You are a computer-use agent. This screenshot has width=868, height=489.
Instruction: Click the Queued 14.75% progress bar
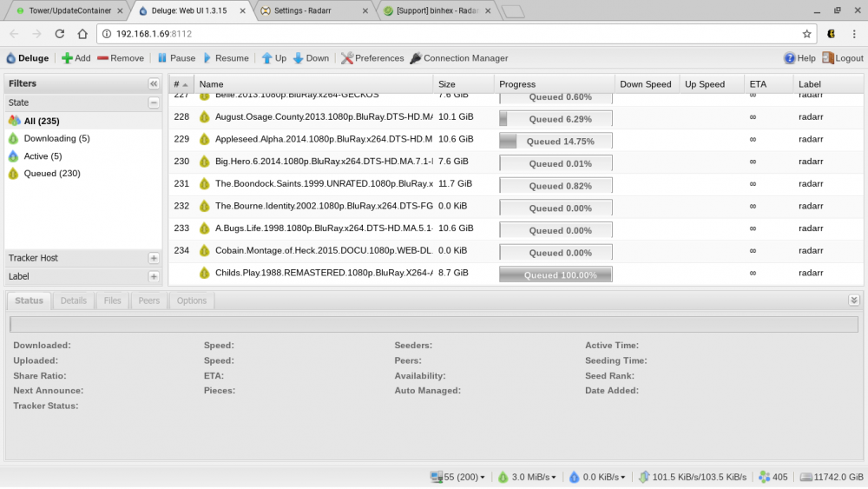tap(556, 142)
